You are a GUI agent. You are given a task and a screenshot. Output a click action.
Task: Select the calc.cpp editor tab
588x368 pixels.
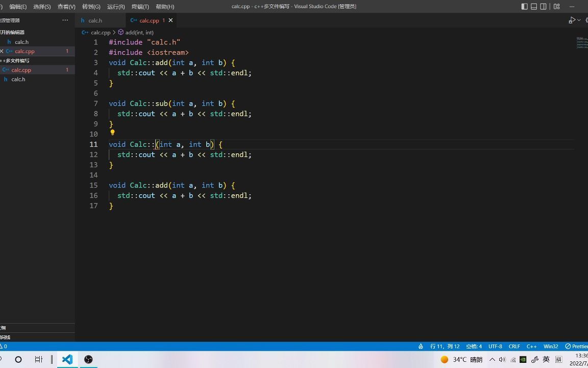(x=149, y=20)
